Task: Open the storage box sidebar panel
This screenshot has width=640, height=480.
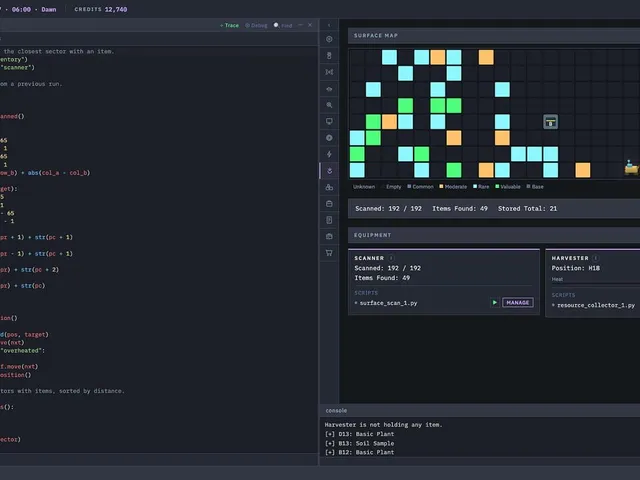Action: (329, 204)
